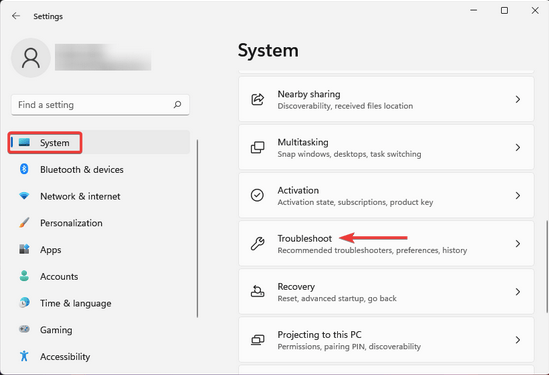Click the search magnifier icon
Screen dimensions: 549x375
(178, 104)
